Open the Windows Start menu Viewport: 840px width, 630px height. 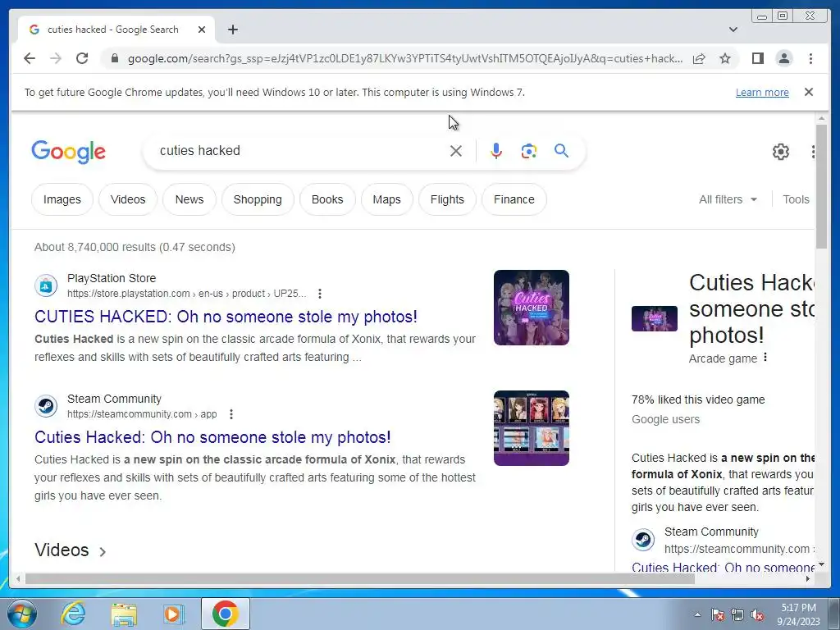(22, 614)
